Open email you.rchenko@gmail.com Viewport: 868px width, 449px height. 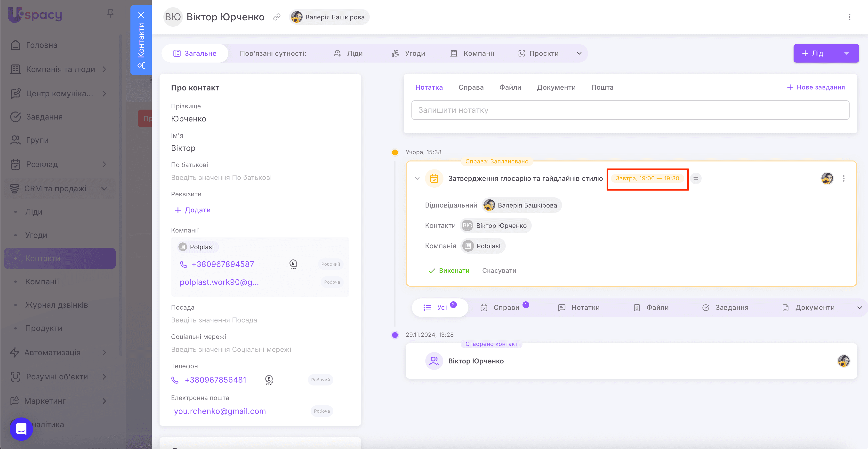220,411
